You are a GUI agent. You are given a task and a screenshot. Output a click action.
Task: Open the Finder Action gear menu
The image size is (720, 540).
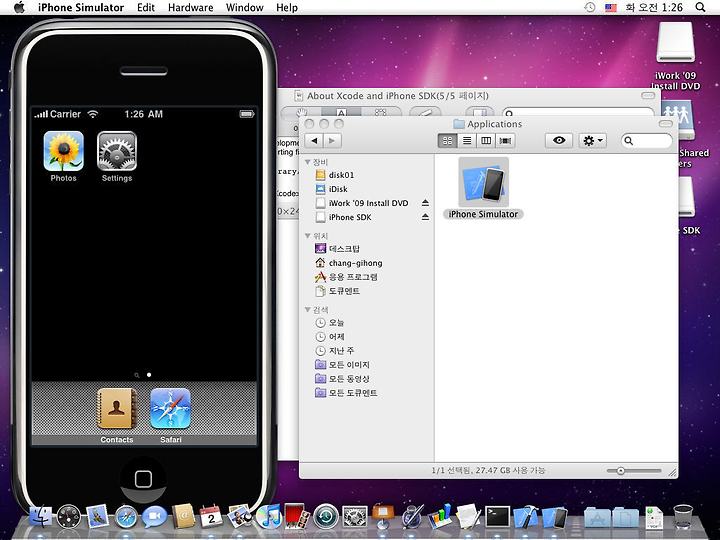pyautogui.click(x=592, y=141)
